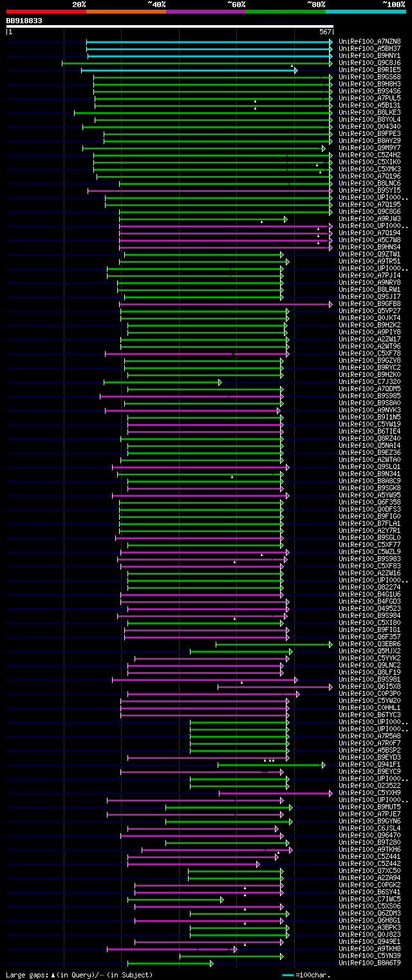Image resolution: width=412 pixels, height=980 pixels.
Task: Click the purple alignment bar for UniRef100_B9GFB8
Action: pyautogui.click(x=226, y=303)
